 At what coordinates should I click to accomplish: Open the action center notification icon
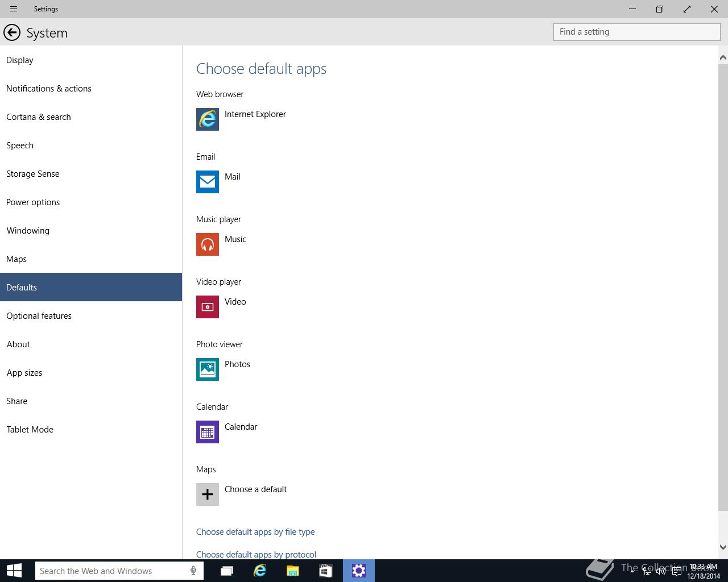coord(676,571)
